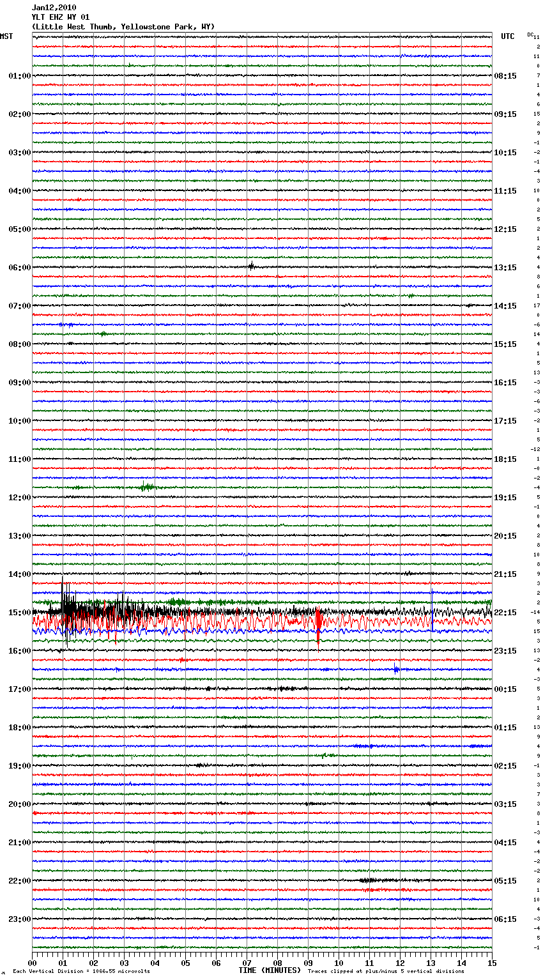Click minute 01 on the time axis

pos(63,963)
